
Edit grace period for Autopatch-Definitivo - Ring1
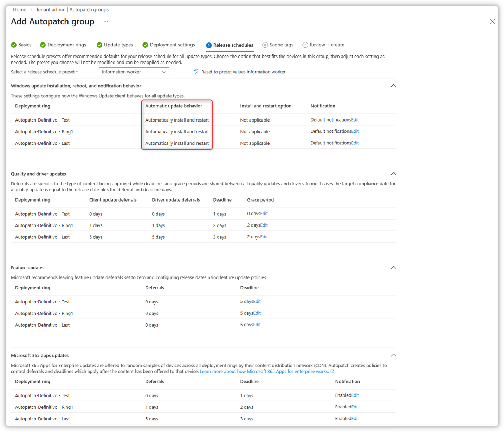[264, 225]
